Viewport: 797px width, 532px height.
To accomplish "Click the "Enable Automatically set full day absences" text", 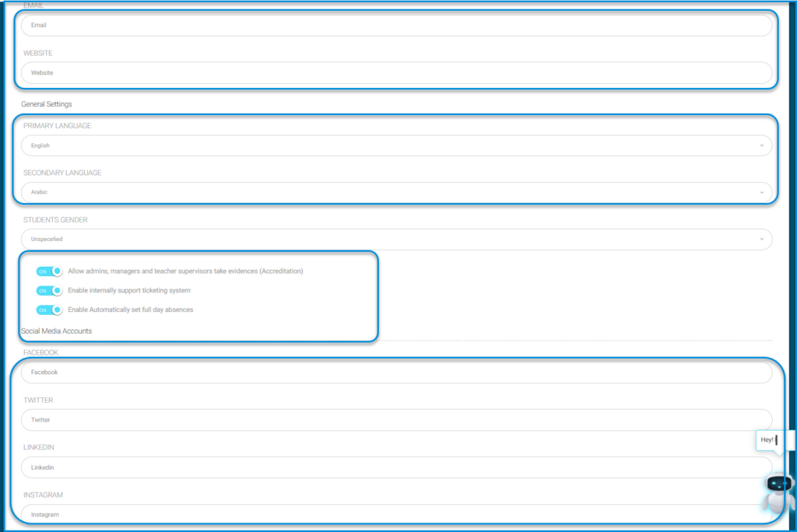I will (131, 310).
